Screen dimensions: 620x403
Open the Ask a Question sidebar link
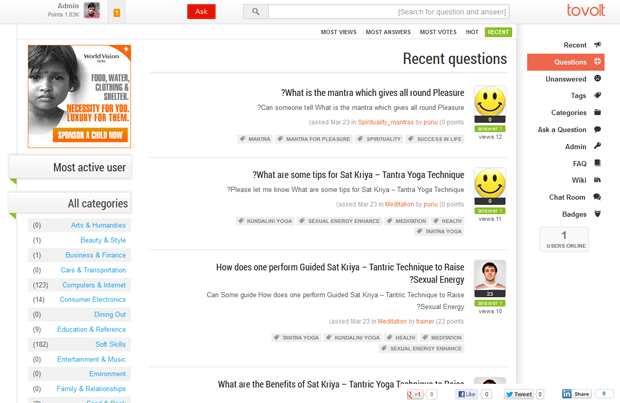[x=562, y=130]
